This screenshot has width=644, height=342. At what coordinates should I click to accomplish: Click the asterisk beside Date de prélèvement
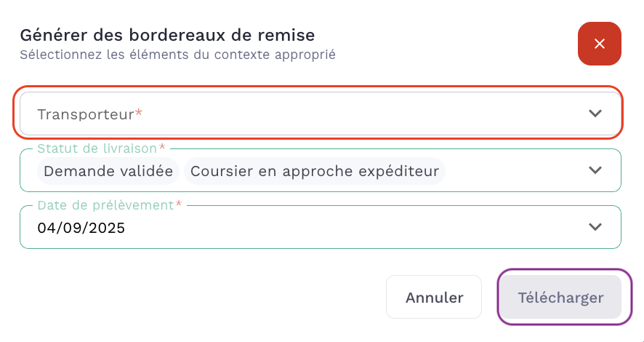pyautogui.click(x=179, y=205)
